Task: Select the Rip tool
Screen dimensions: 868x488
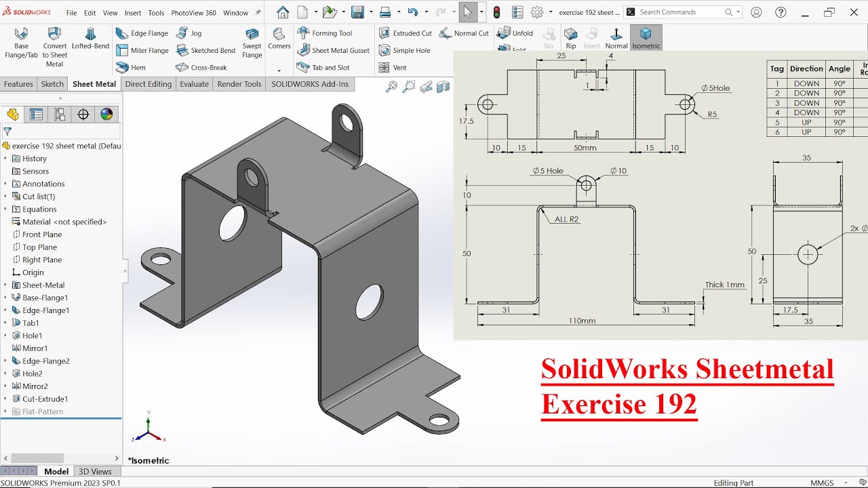Action: 571,39
